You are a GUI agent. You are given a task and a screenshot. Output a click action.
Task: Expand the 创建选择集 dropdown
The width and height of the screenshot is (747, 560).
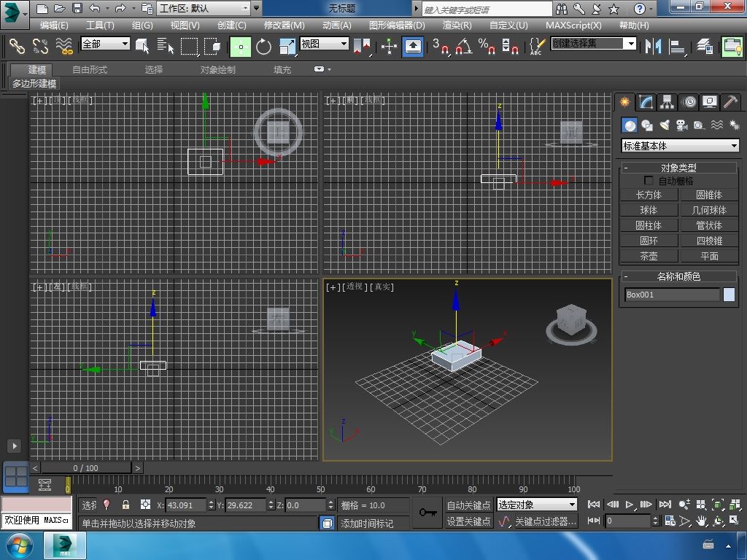631,43
